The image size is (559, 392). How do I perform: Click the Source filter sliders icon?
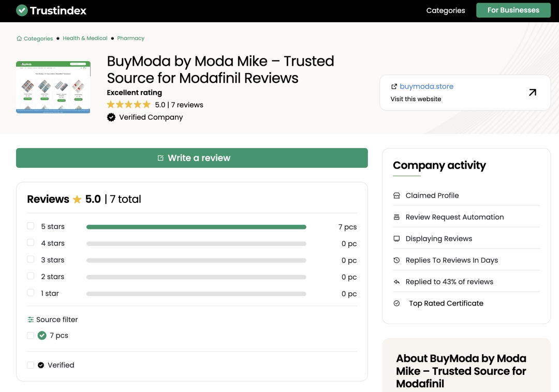(31, 320)
